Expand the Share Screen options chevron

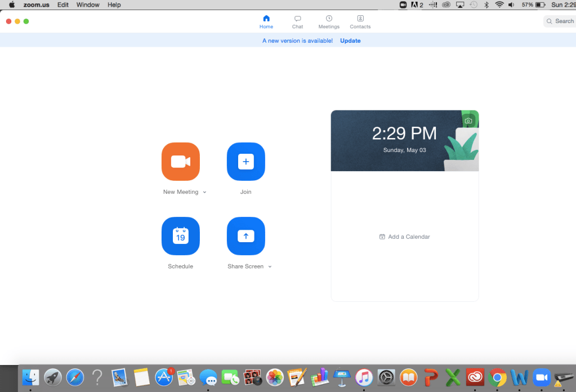click(x=270, y=266)
